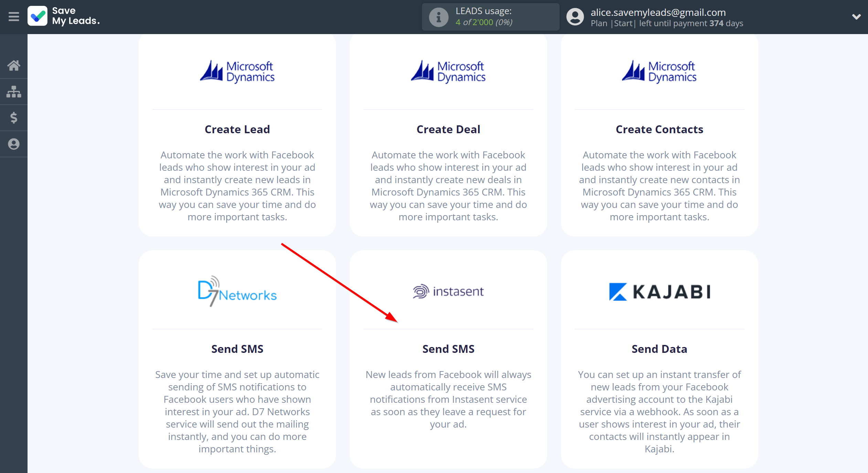The image size is (868, 473).
Task: Select the Create Contacts title
Action: tap(659, 129)
